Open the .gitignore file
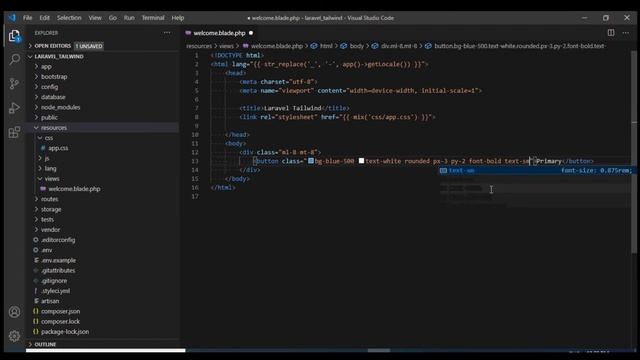 click(x=54, y=281)
